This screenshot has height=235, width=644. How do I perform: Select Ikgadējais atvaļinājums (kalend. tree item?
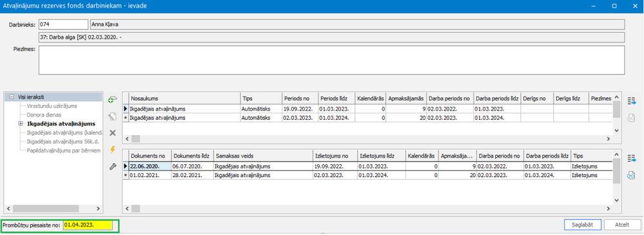[64, 133]
